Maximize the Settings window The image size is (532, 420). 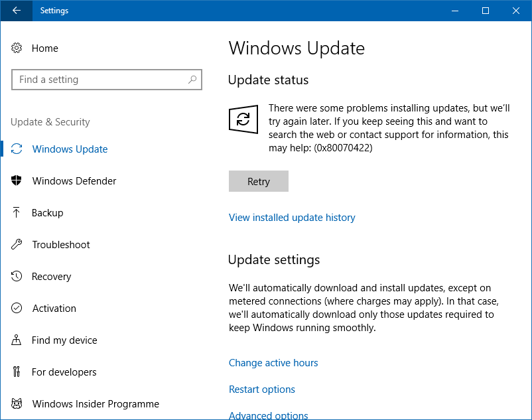[x=486, y=11]
